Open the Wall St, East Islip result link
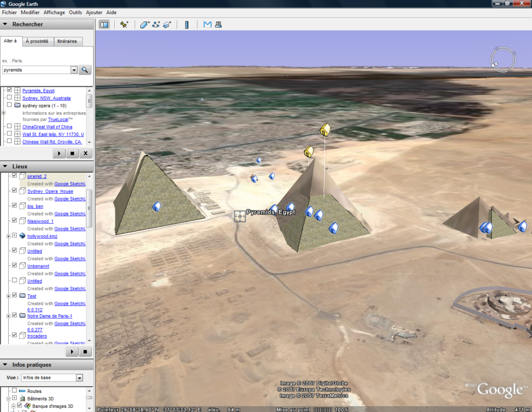Viewport: 532px width, 412px height. tap(53, 135)
